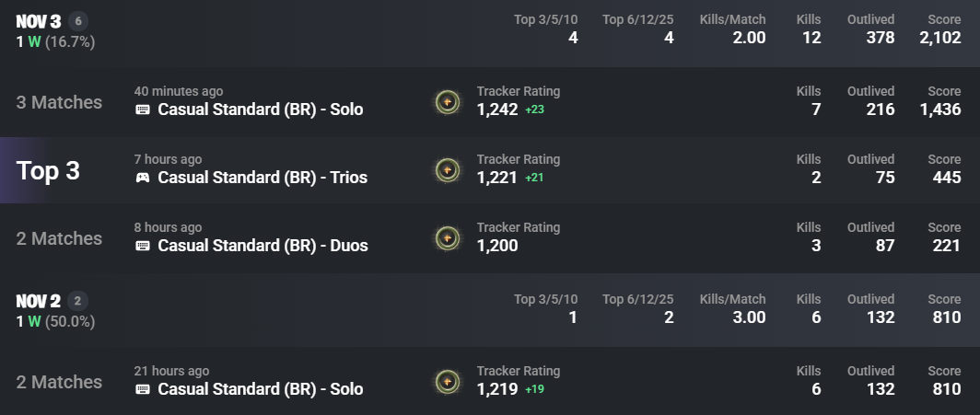Image resolution: width=980 pixels, height=415 pixels.
Task: Click the rating badge icon next to 1,200
Action: coord(448,238)
